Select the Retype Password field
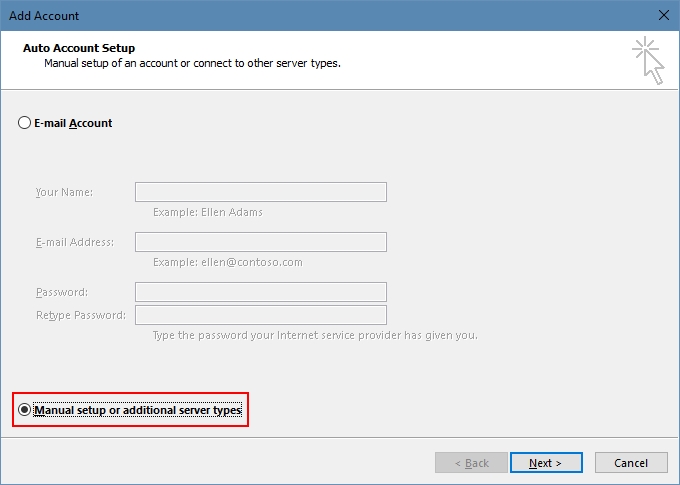 tap(260, 315)
